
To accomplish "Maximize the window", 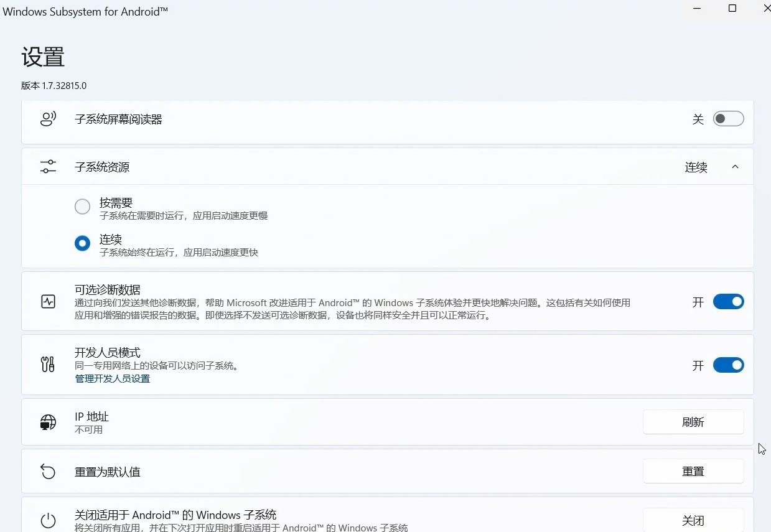I will (x=732, y=9).
